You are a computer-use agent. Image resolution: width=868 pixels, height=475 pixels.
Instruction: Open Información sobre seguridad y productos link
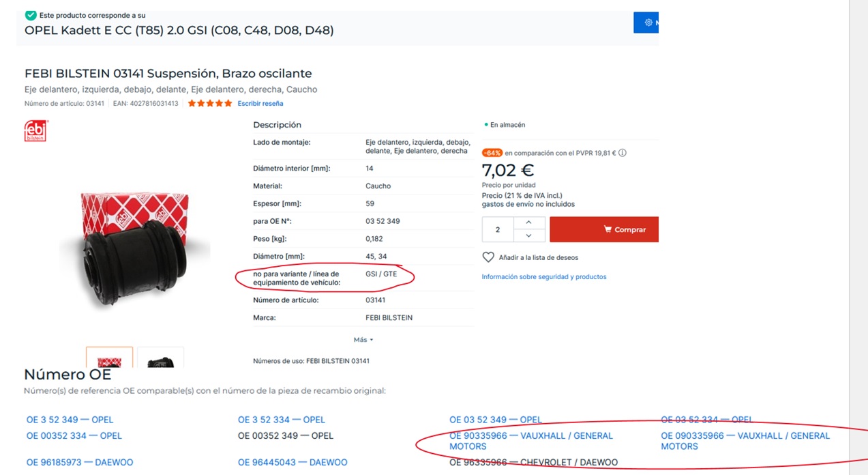(544, 277)
